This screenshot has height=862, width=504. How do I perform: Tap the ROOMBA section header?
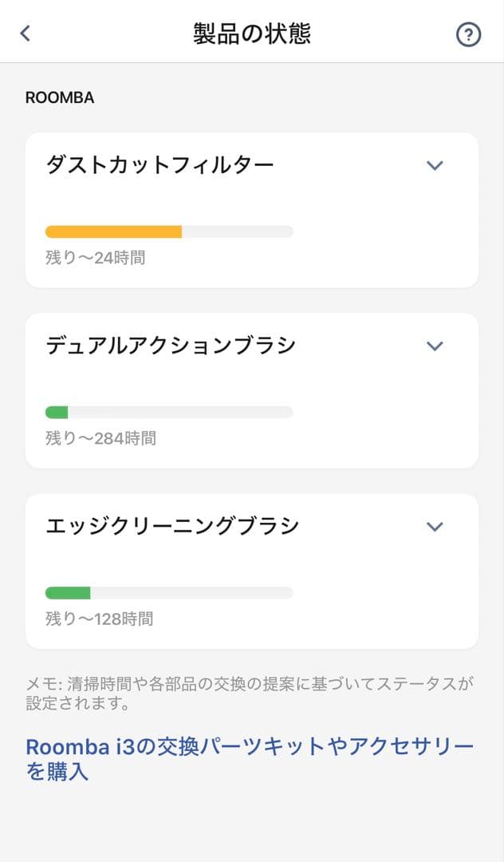[60, 98]
